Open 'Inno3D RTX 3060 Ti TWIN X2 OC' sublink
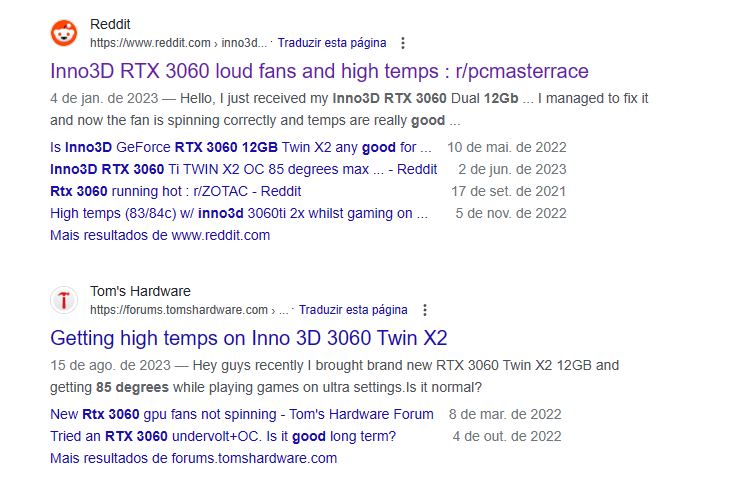Viewport: 732px width, 500px height. (244, 169)
